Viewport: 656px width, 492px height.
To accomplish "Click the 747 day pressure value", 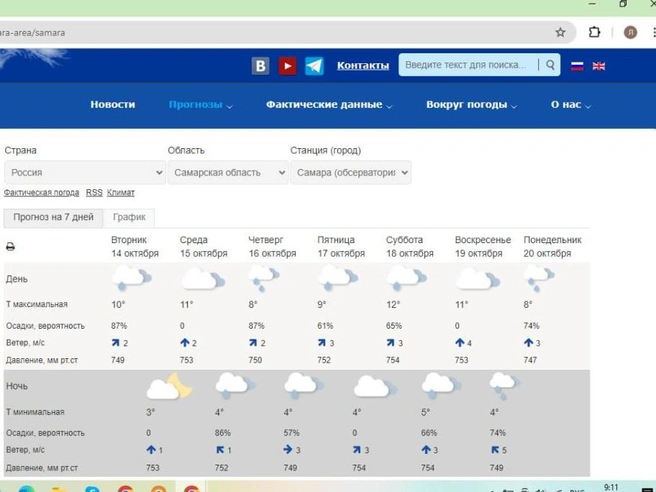I will 530,360.
